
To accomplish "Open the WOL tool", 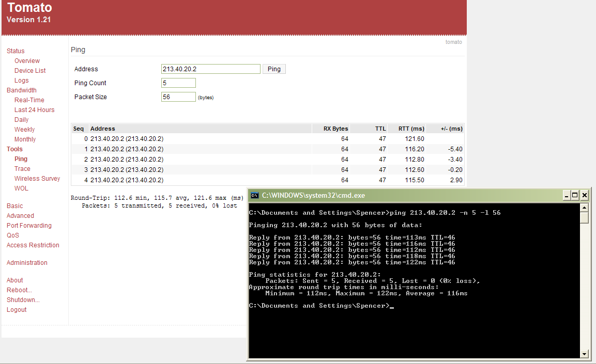I will coord(21,188).
